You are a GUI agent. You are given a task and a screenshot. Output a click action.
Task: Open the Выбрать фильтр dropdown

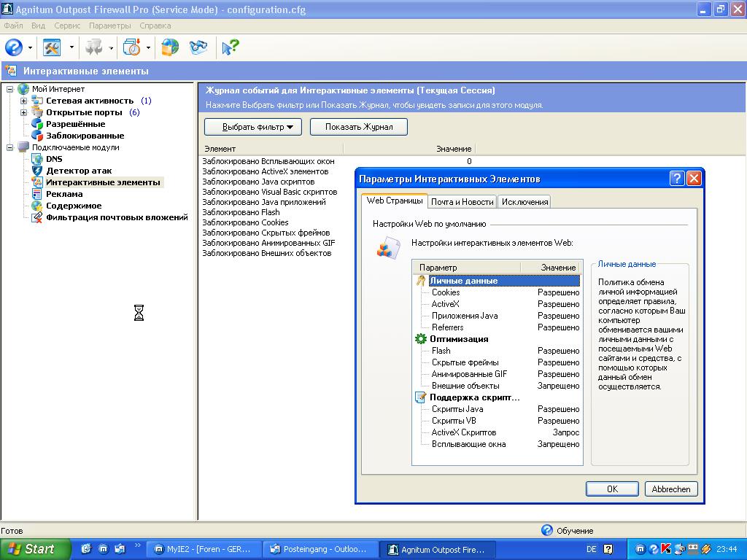point(253,127)
